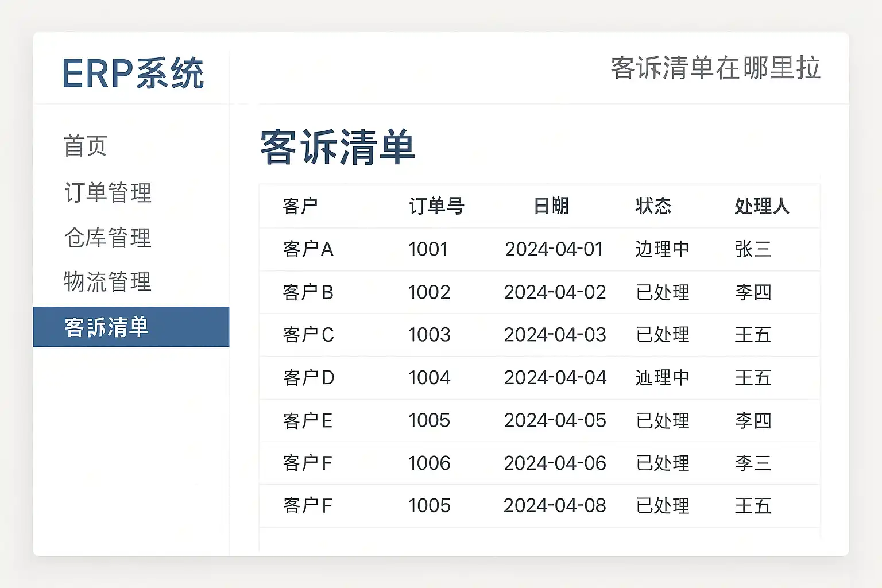The height and width of the screenshot is (588, 882).
Task: Select the 客户B cell
Action: pyautogui.click(x=308, y=292)
